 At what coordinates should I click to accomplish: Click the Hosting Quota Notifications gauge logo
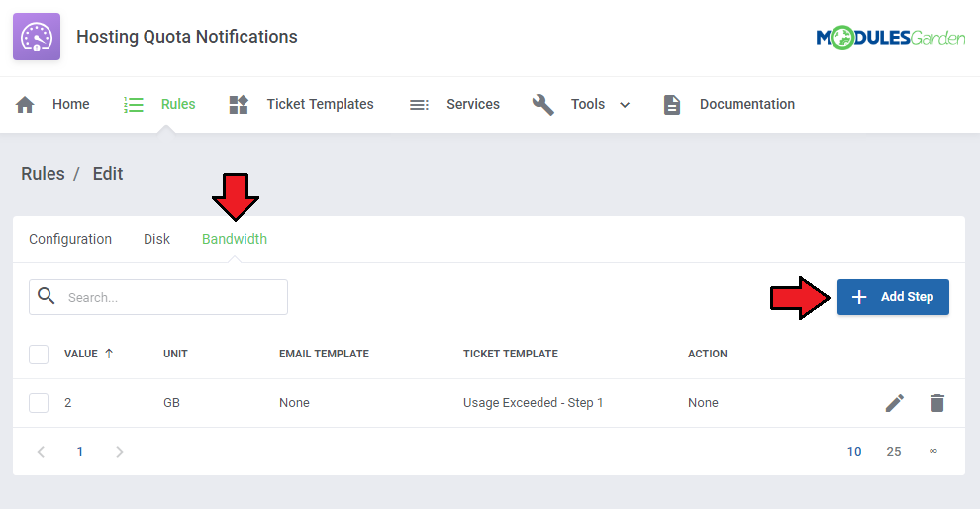tap(37, 37)
